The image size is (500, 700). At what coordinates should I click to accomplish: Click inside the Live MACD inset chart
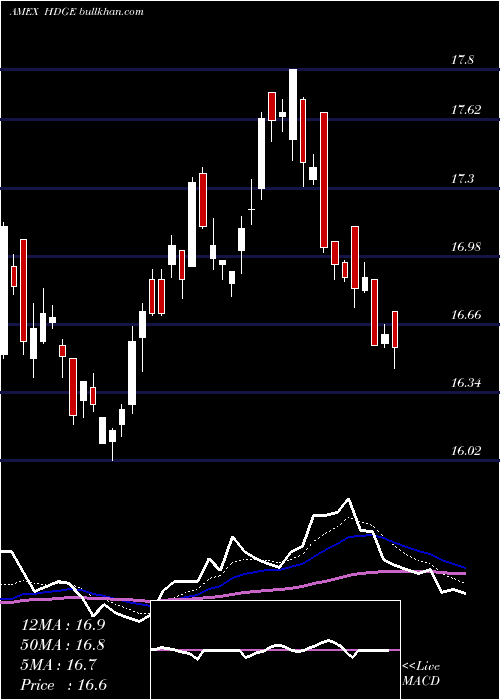click(x=275, y=650)
